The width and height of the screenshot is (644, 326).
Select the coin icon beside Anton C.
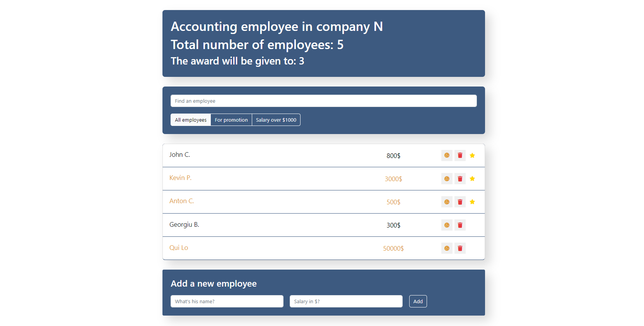(x=447, y=202)
